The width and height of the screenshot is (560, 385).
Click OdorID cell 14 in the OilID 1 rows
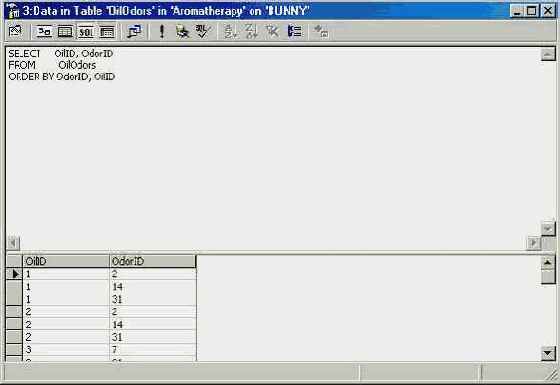152,286
